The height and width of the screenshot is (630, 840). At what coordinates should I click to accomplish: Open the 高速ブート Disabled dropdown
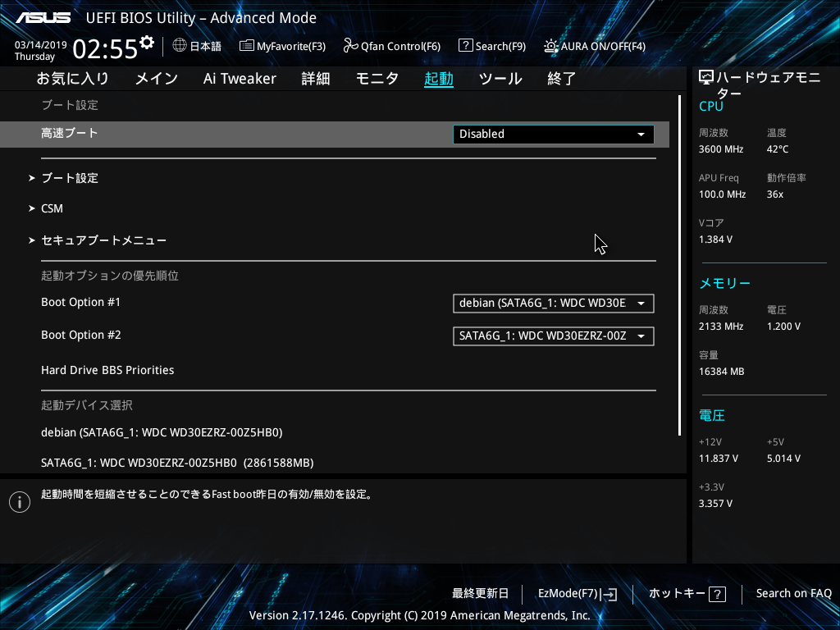(554, 134)
